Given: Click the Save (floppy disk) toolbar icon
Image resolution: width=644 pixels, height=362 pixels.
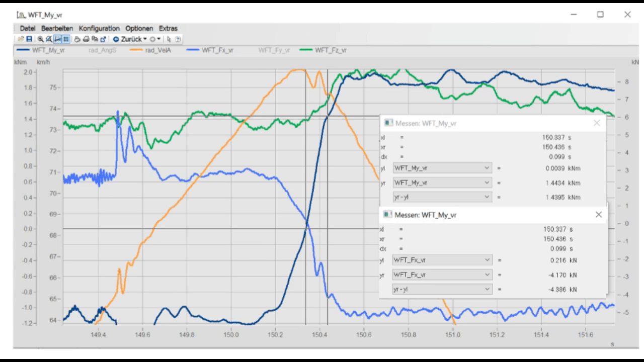Looking at the screenshot, I should [x=29, y=39].
